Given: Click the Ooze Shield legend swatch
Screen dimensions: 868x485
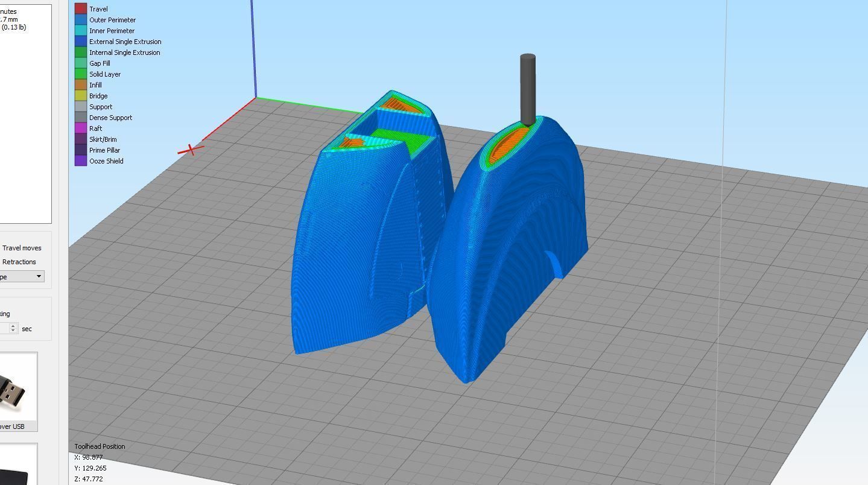Looking at the screenshot, I should click(80, 161).
